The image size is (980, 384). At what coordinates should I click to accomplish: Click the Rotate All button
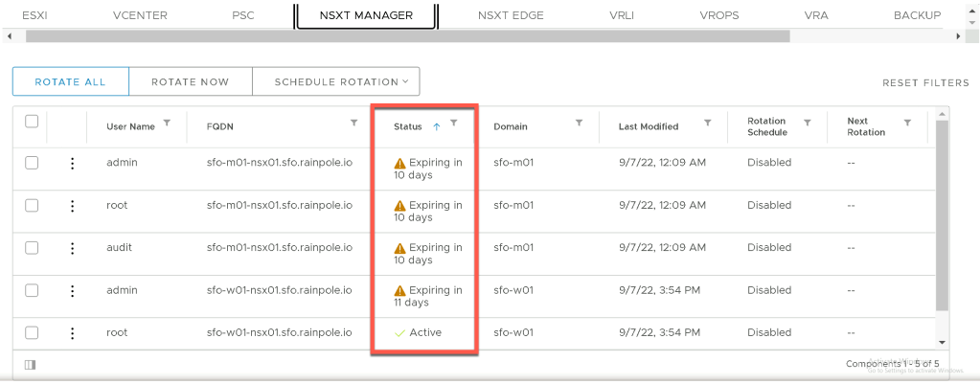pyautogui.click(x=70, y=81)
